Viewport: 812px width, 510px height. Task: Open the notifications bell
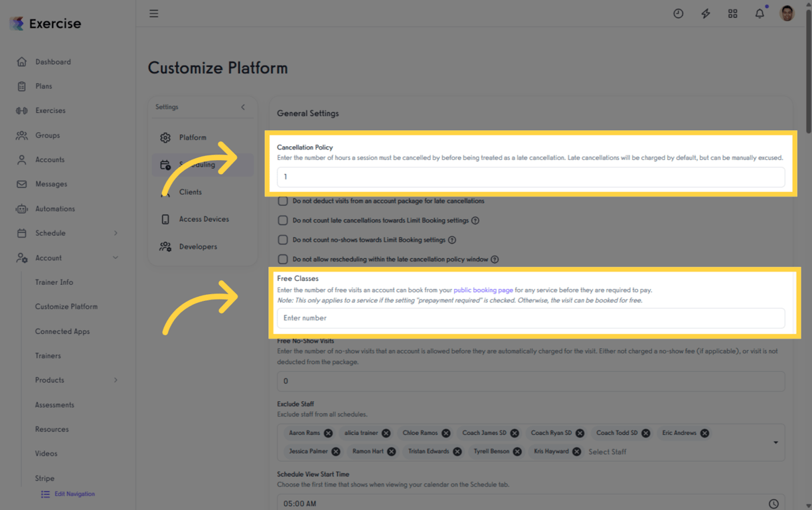pyautogui.click(x=760, y=13)
